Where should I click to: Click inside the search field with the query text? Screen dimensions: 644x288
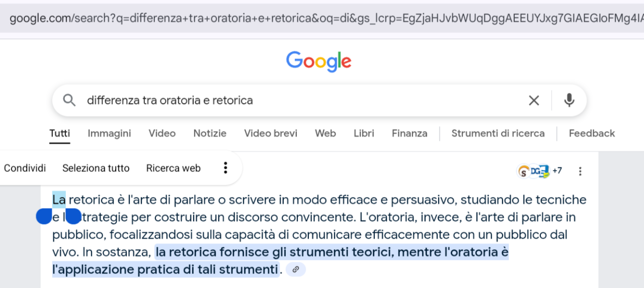point(302,100)
